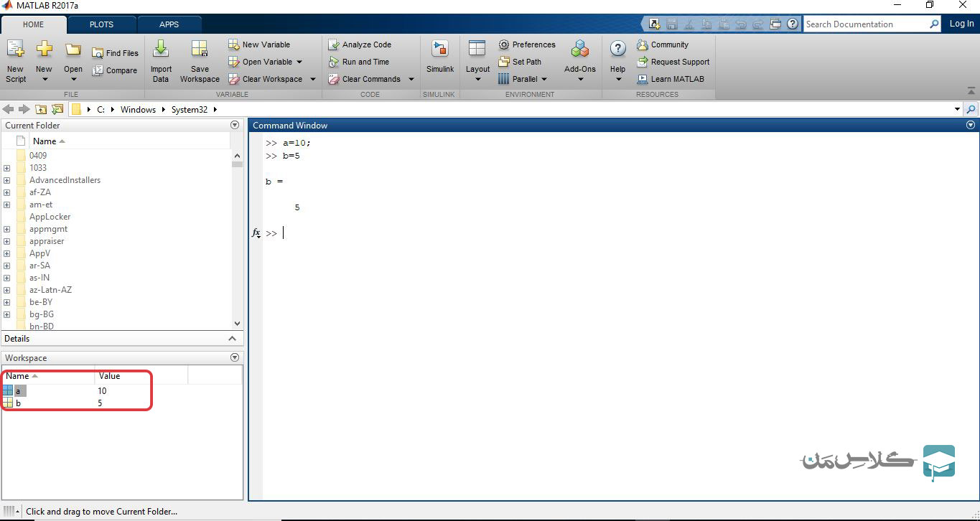Launch Simulink
980x521 pixels.
pyautogui.click(x=439, y=57)
